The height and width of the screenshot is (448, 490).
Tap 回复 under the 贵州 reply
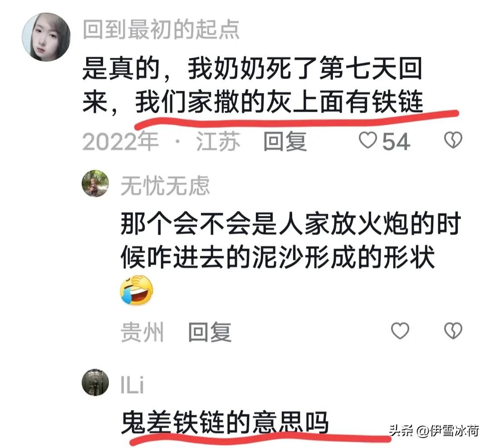tap(210, 332)
